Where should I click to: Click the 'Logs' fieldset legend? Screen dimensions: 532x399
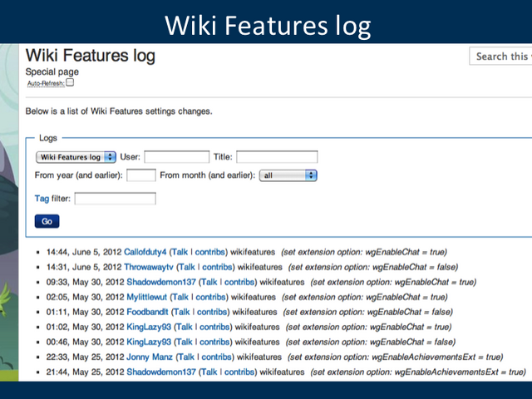tap(48, 138)
